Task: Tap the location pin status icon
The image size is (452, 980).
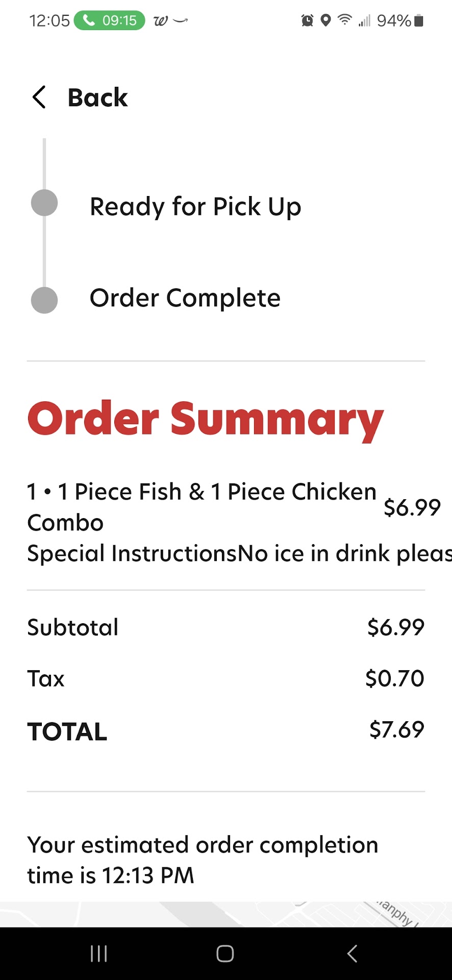Action: coord(325,20)
